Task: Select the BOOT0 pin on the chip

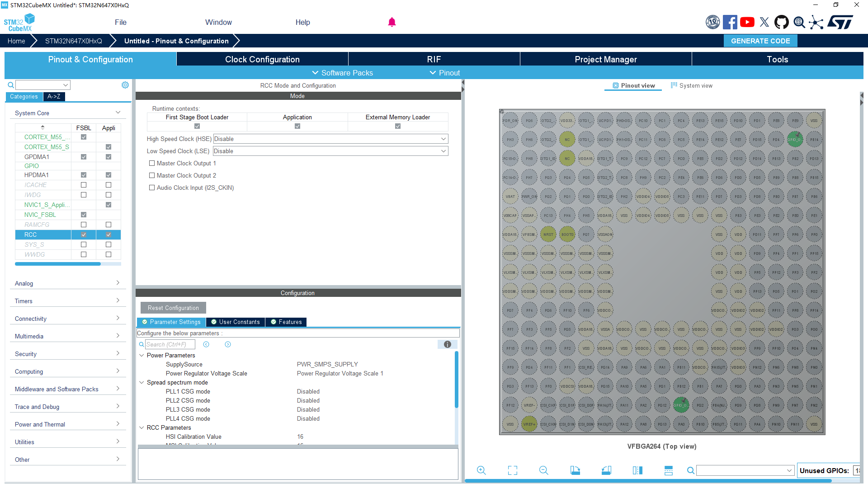Action: 567,235
